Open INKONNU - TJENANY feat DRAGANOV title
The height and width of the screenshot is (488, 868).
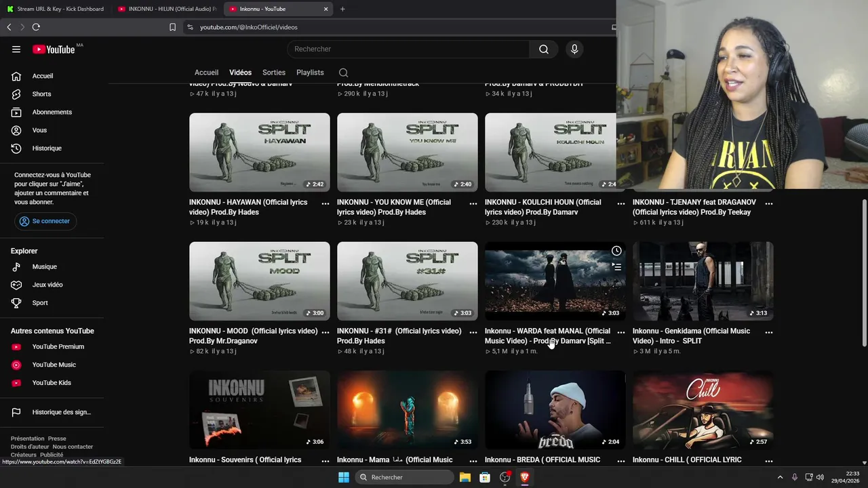694,207
